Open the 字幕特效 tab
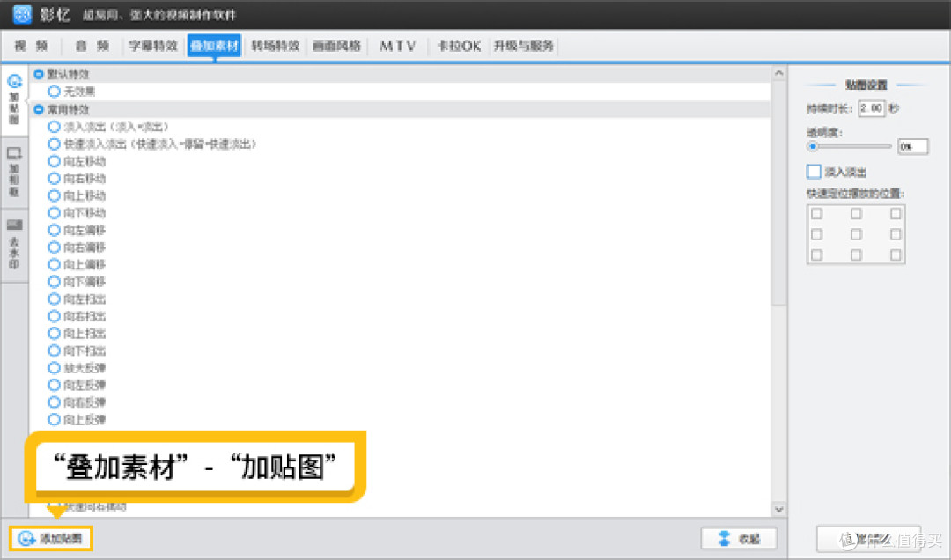This screenshot has width=951, height=560. click(x=153, y=46)
